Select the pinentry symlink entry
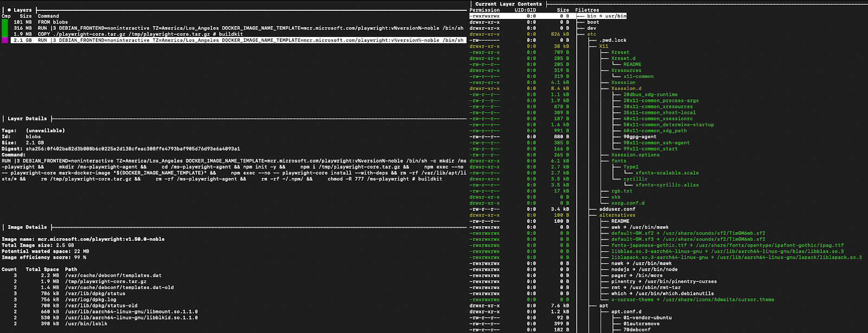The width and height of the screenshot is (868, 333). (x=664, y=281)
